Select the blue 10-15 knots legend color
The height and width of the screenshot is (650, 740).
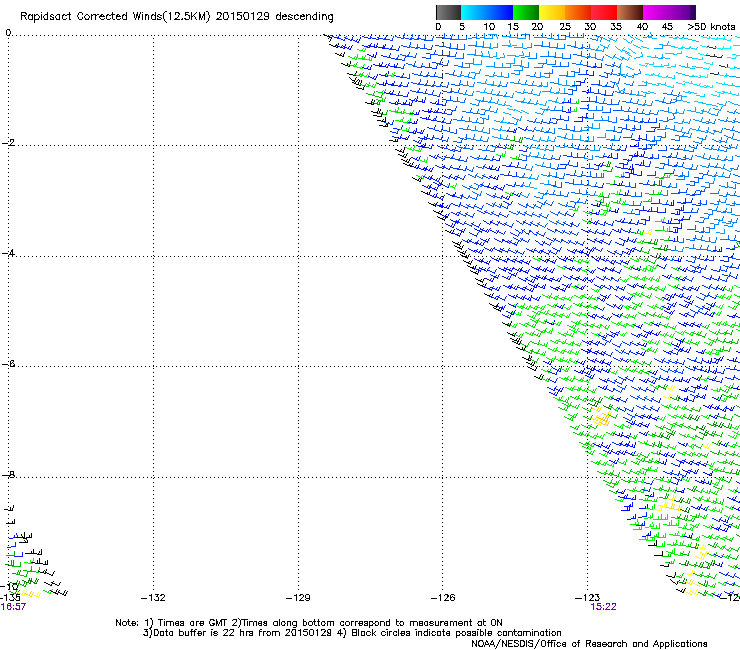tap(500, 12)
